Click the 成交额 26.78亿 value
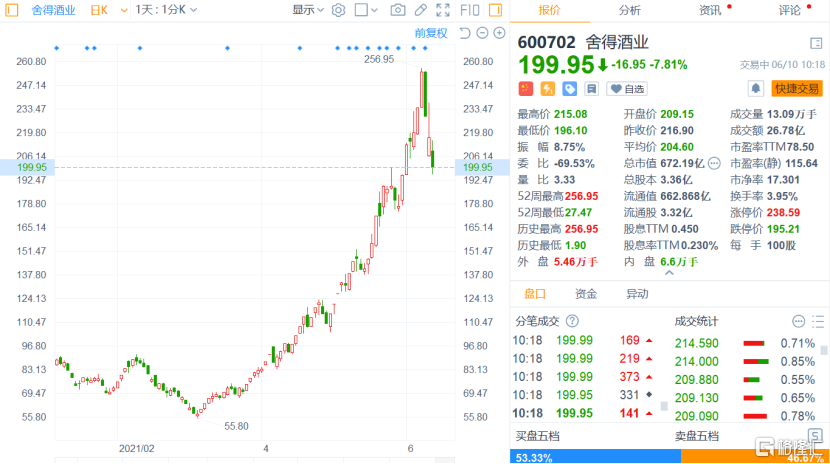 coord(785,130)
